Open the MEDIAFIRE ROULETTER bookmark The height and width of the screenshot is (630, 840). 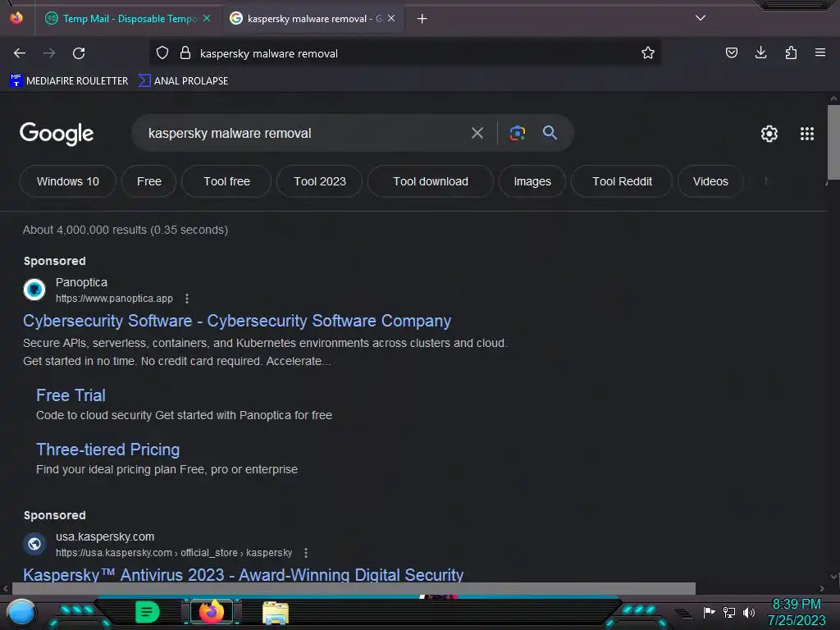69,81
